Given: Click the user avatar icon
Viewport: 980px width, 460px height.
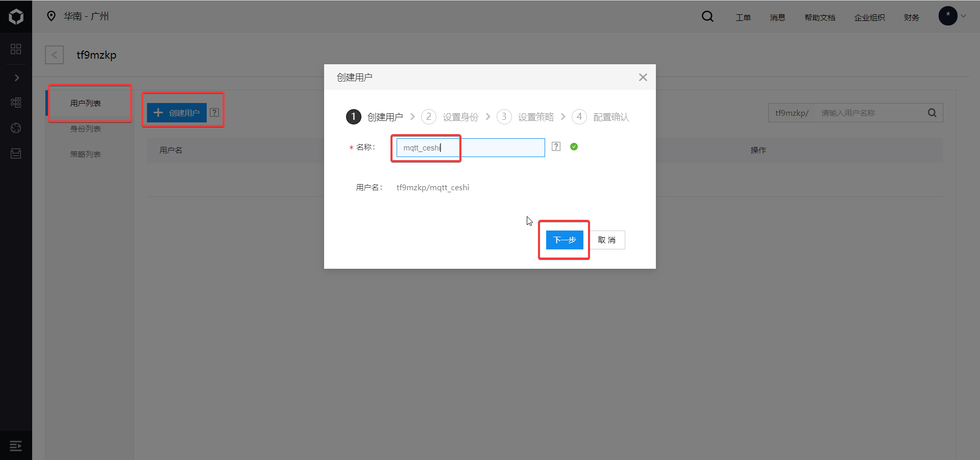Looking at the screenshot, I should (948, 16).
